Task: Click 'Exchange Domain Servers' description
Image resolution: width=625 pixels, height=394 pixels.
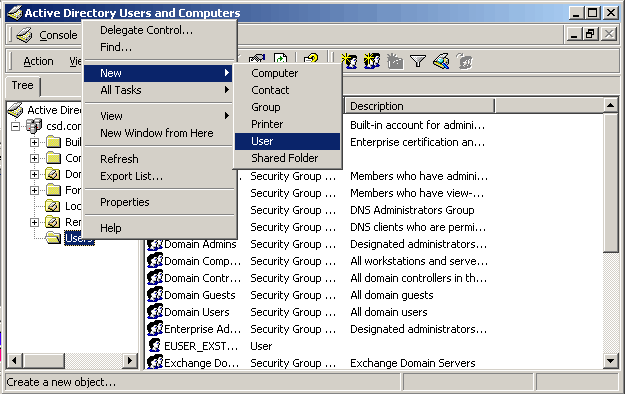Action: [x=413, y=363]
